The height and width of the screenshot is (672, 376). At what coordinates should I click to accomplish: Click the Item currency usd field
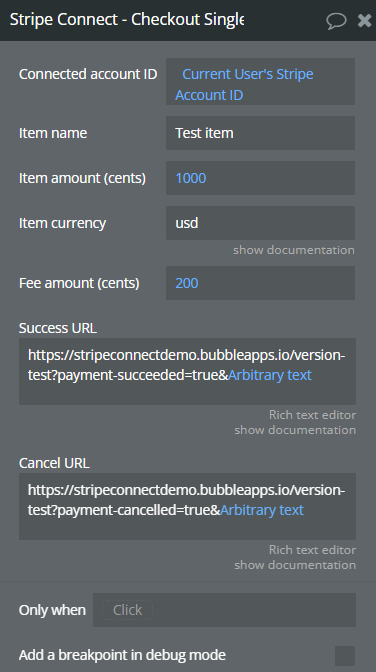[x=260, y=223]
